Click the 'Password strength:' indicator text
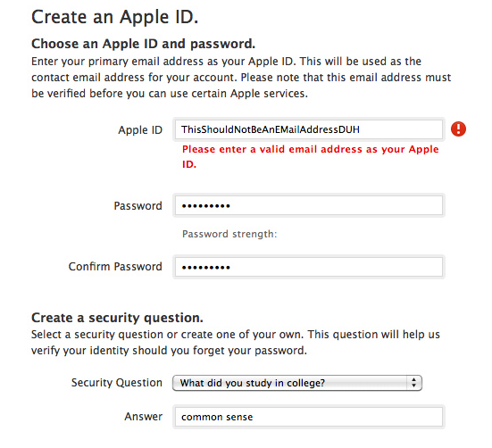The width and height of the screenshot is (492, 448). (x=229, y=234)
